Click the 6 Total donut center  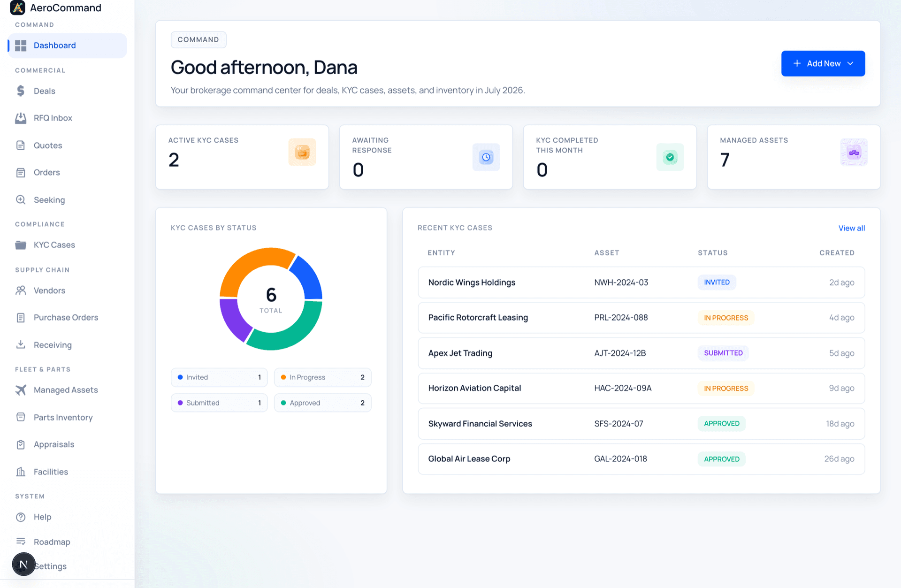[x=271, y=299]
